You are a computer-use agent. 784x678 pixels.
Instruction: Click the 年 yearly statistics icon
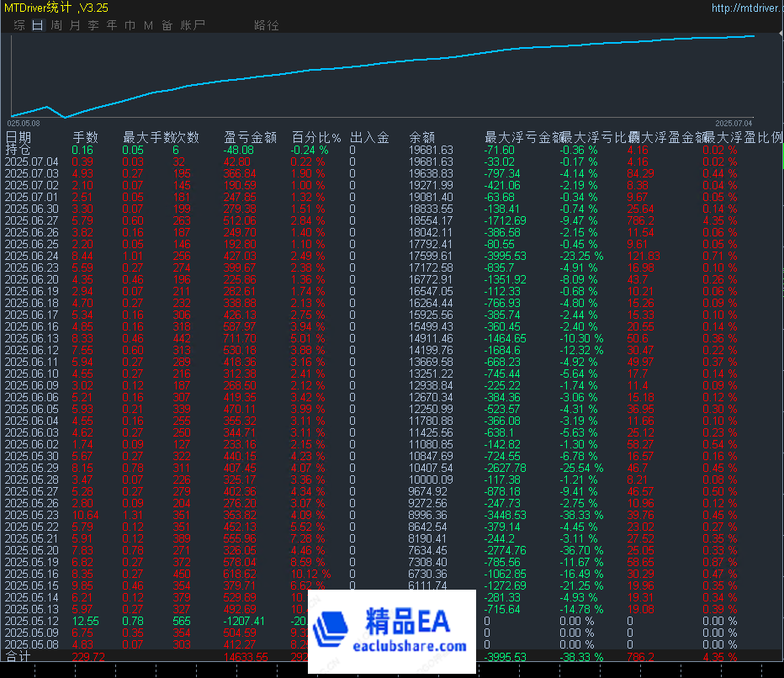(111, 25)
